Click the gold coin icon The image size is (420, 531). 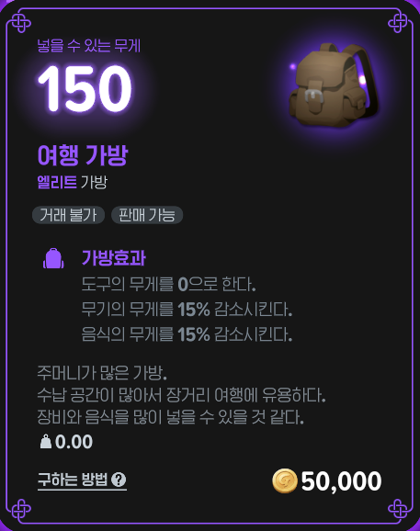click(285, 480)
